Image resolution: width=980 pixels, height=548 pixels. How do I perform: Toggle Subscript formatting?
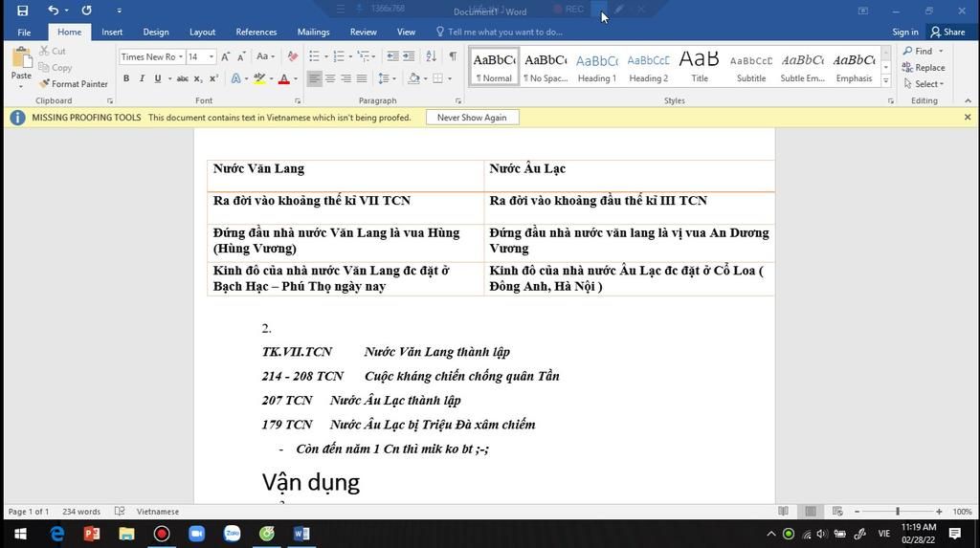click(197, 78)
